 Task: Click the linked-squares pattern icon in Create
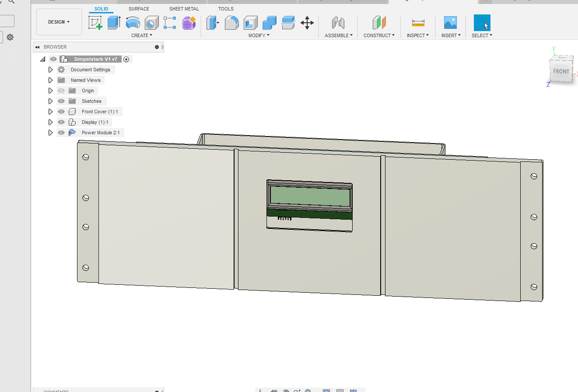click(x=170, y=23)
